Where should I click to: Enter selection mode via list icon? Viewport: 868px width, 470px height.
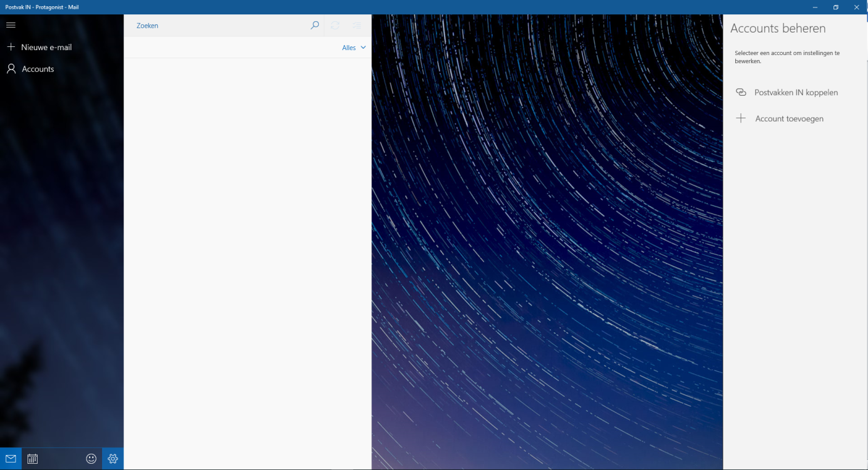(x=356, y=26)
